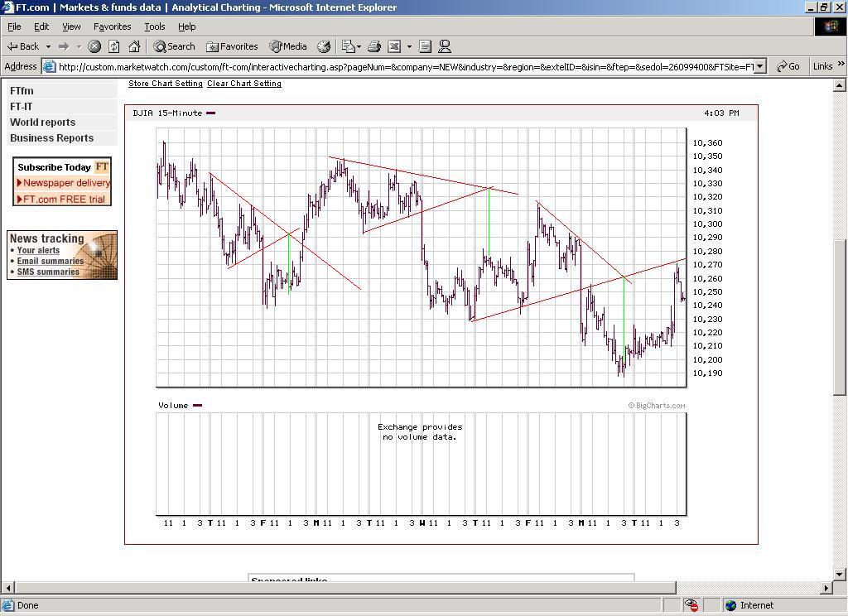Click the 10,360 price axis label
This screenshot has width=848, height=616.
click(707, 142)
